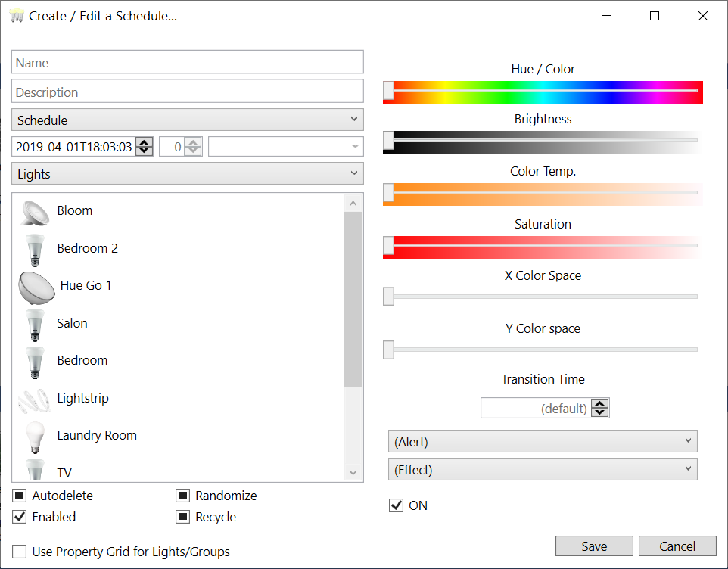Image resolution: width=728 pixels, height=569 pixels.
Task: Uncheck the Enabled checkbox
Action: click(x=20, y=517)
